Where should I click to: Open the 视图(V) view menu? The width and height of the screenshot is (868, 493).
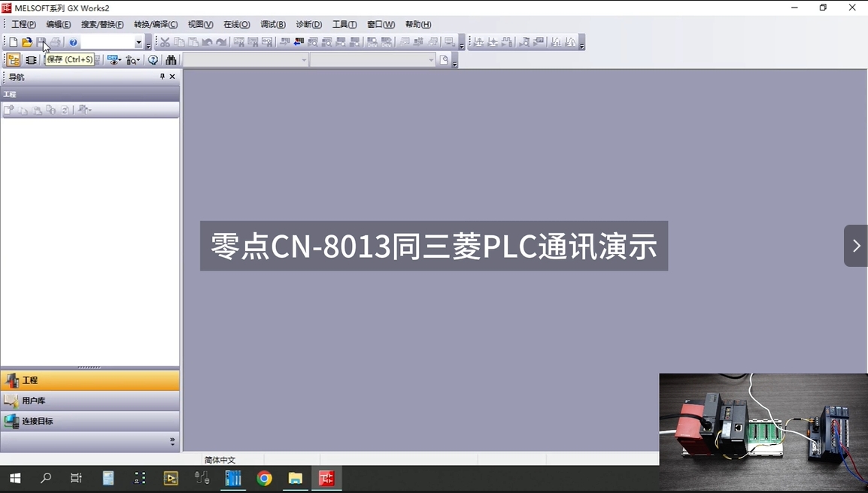click(x=200, y=24)
